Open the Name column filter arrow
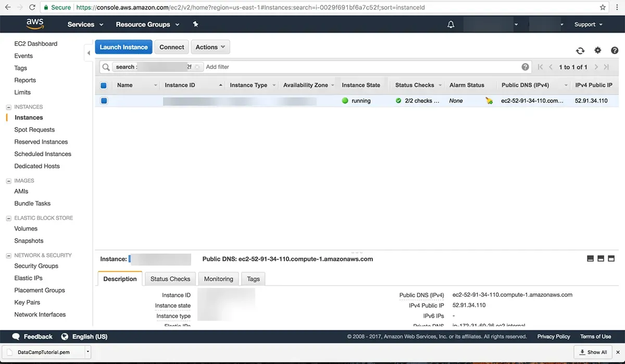The image size is (625, 364). click(x=155, y=85)
